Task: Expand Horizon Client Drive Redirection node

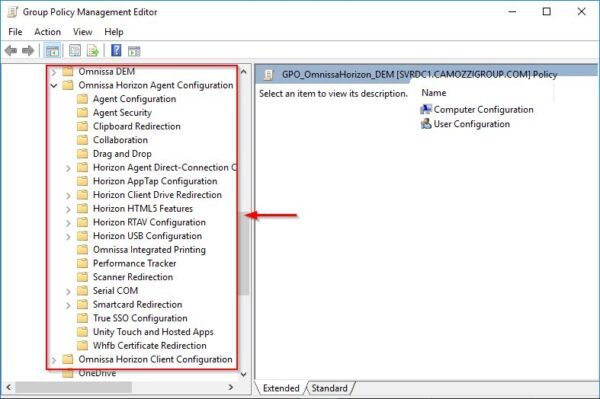Action: (x=68, y=195)
